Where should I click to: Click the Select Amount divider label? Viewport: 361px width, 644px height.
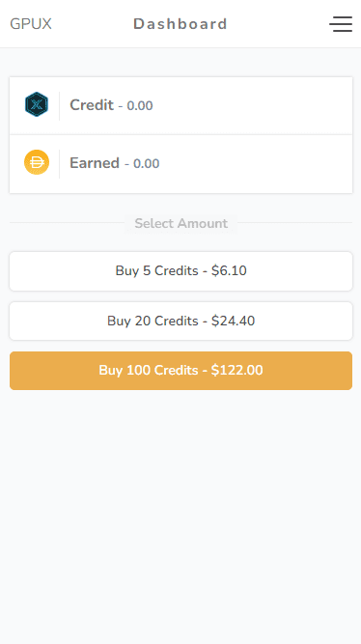pyautogui.click(x=181, y=223)
